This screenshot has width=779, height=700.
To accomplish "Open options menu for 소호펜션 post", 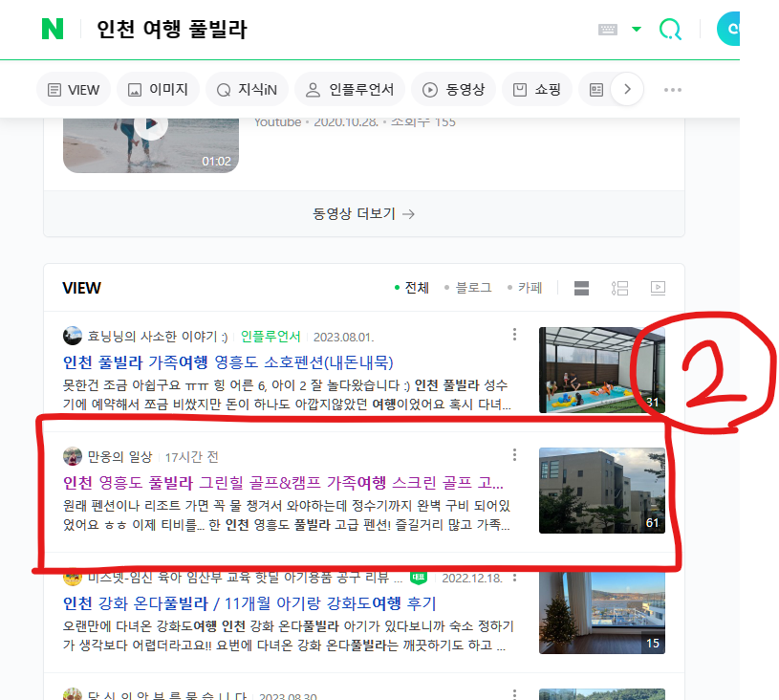I will click(514, 334).
